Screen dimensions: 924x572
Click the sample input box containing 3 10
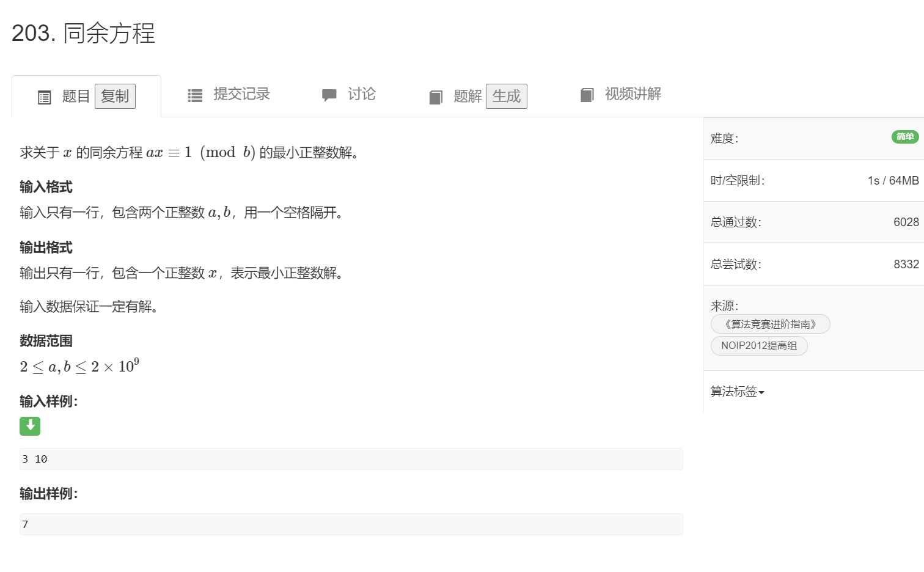[351, 459]
